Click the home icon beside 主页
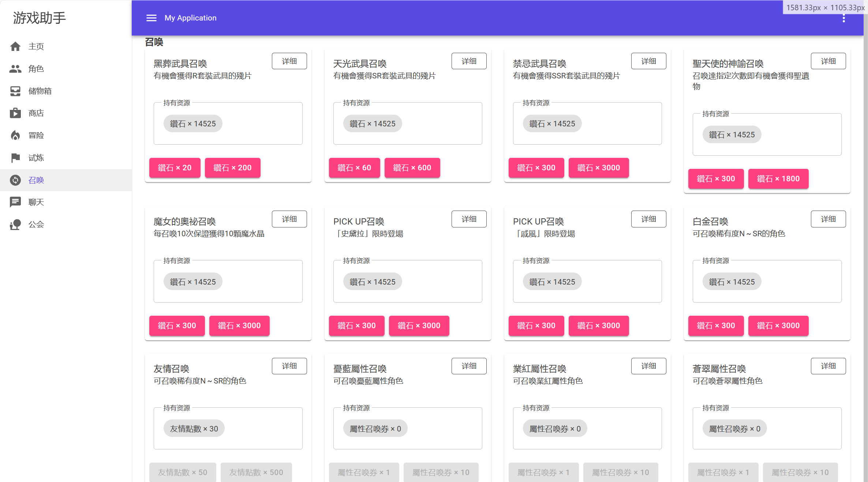 (15, 47)
